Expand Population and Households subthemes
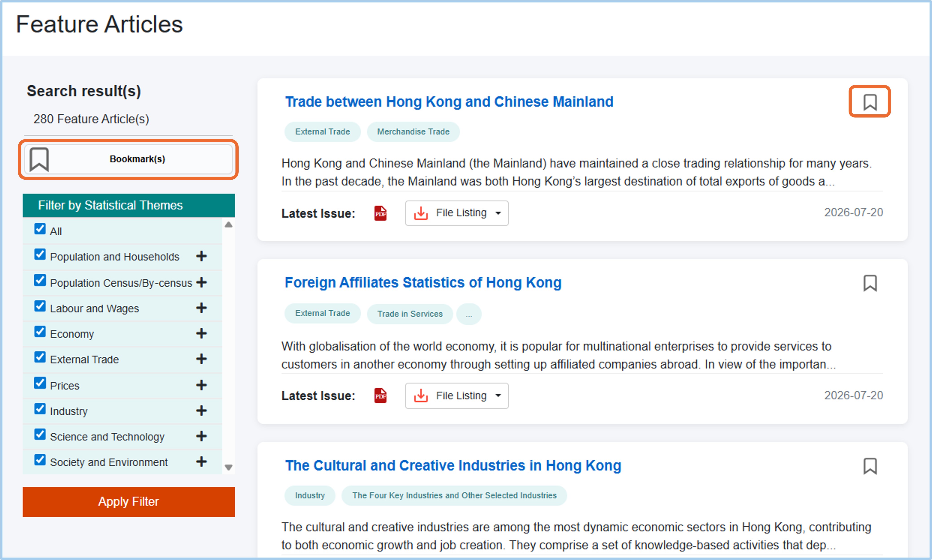This screenshot has height=560, width=932. (202, 256)
